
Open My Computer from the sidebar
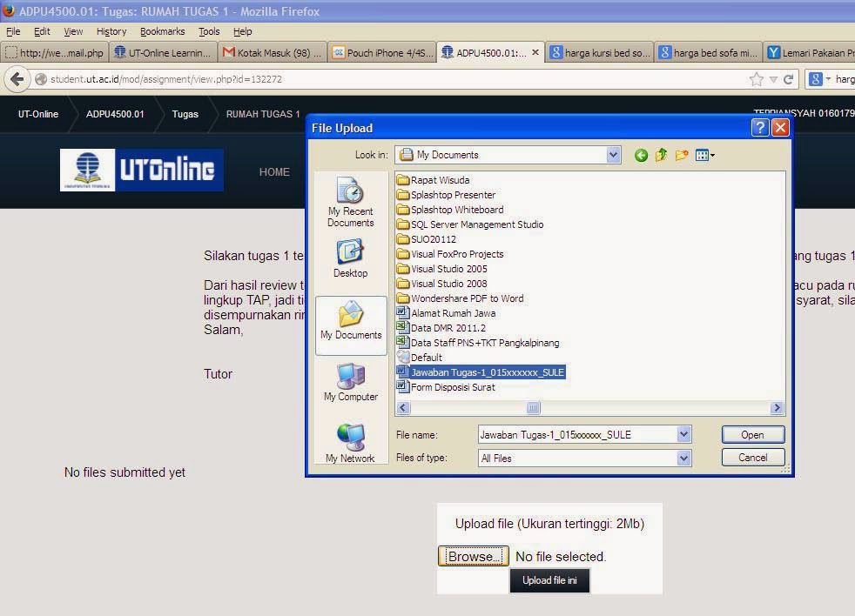[350, 383]
